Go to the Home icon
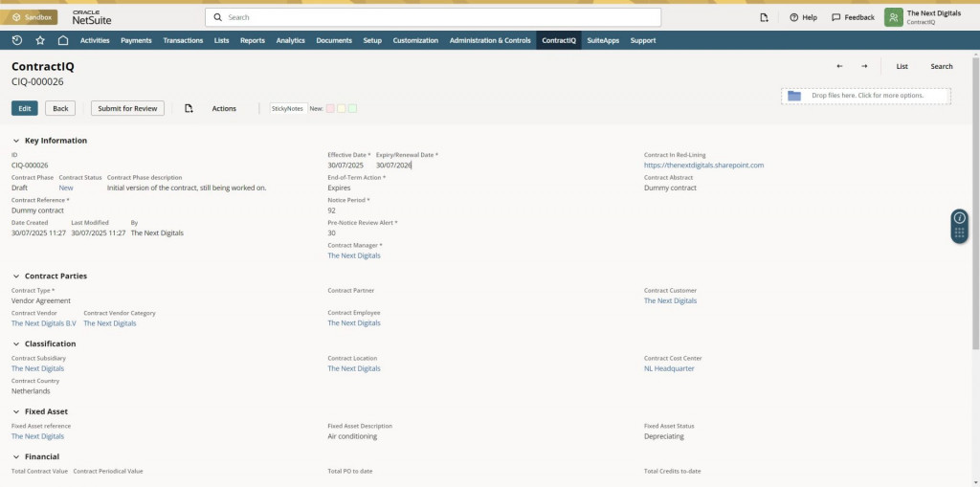 click(x=63, y=40)
